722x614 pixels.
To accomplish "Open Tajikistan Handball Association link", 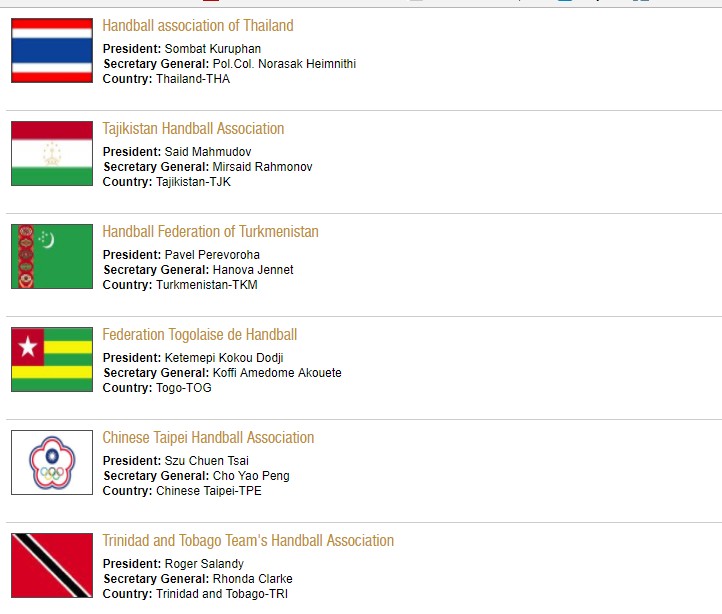I will tap(193, 129).
